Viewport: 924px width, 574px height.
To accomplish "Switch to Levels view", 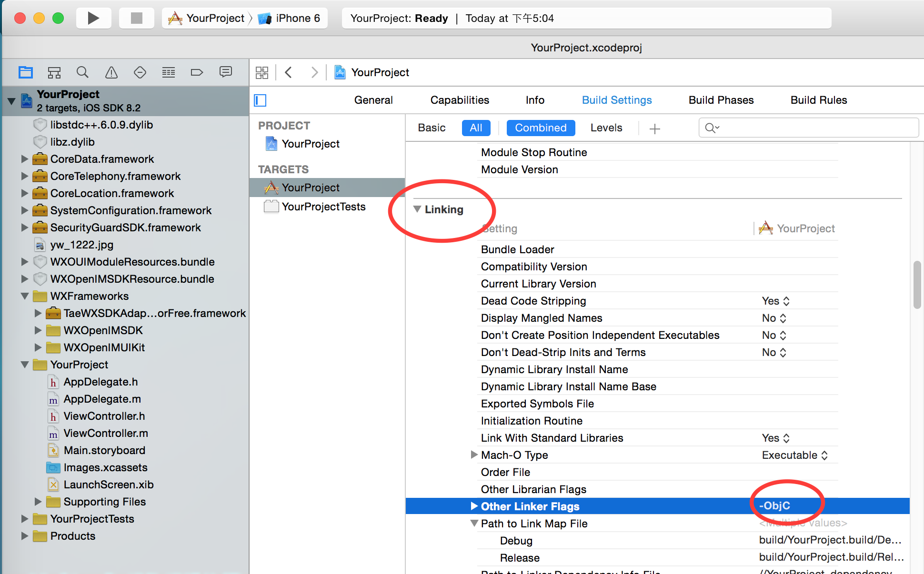I will 606,128.
